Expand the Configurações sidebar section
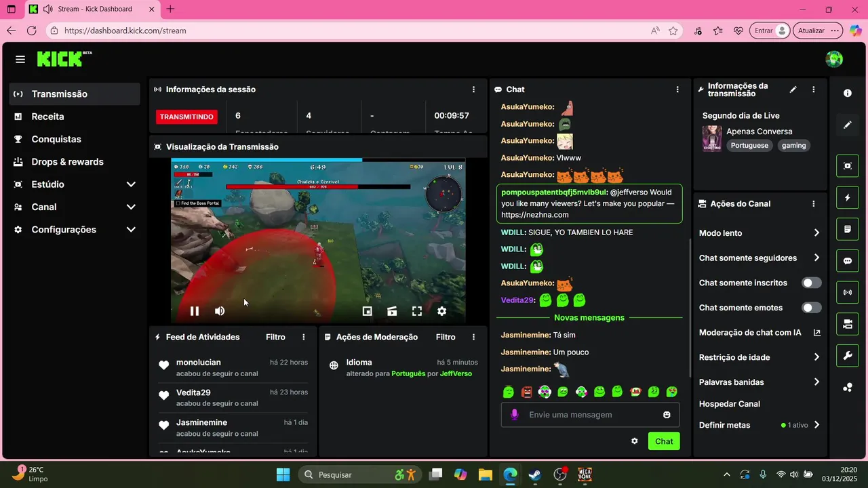The image size is (868, 488). coord(131,230)
